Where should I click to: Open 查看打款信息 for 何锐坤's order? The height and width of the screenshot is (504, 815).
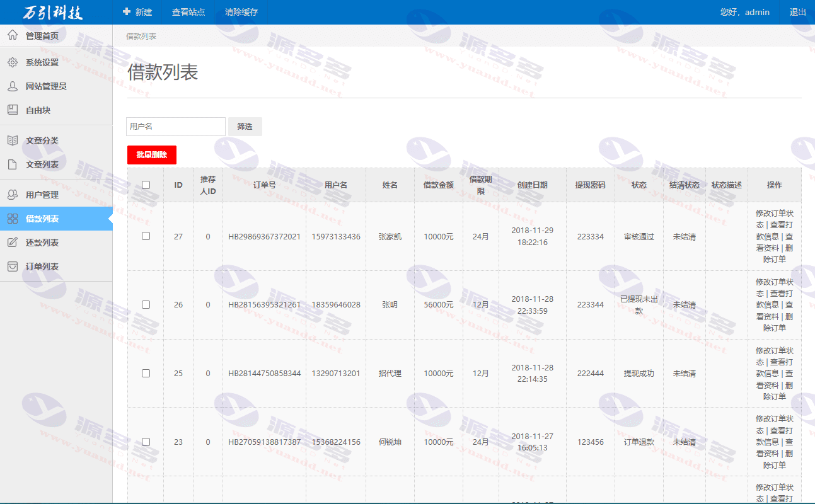tap(776, 436)
